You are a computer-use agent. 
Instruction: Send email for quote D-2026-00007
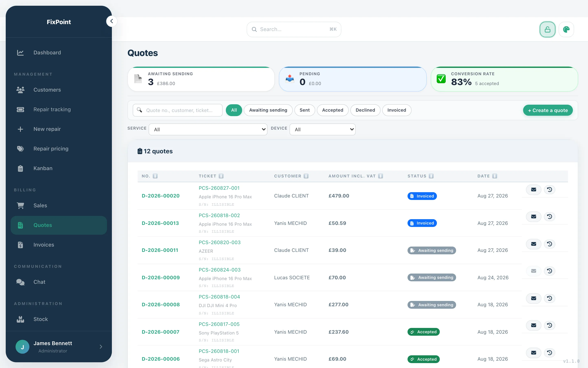click(x=533, y=325)
